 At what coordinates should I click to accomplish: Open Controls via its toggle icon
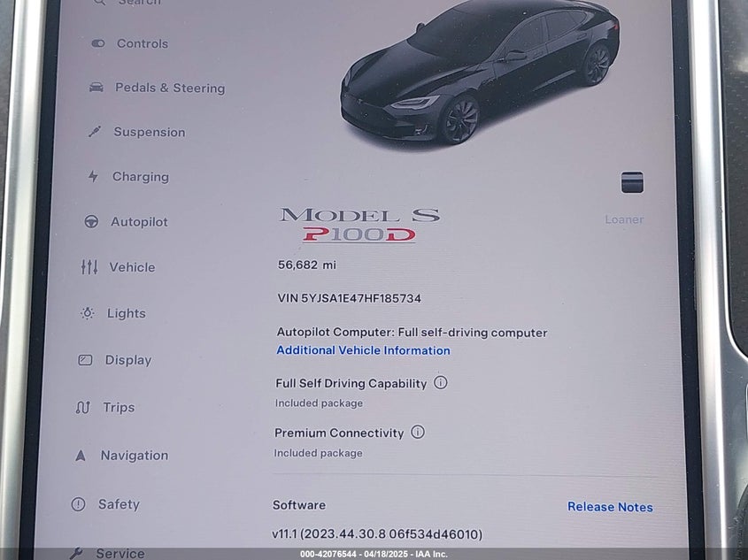pos(98,43)
